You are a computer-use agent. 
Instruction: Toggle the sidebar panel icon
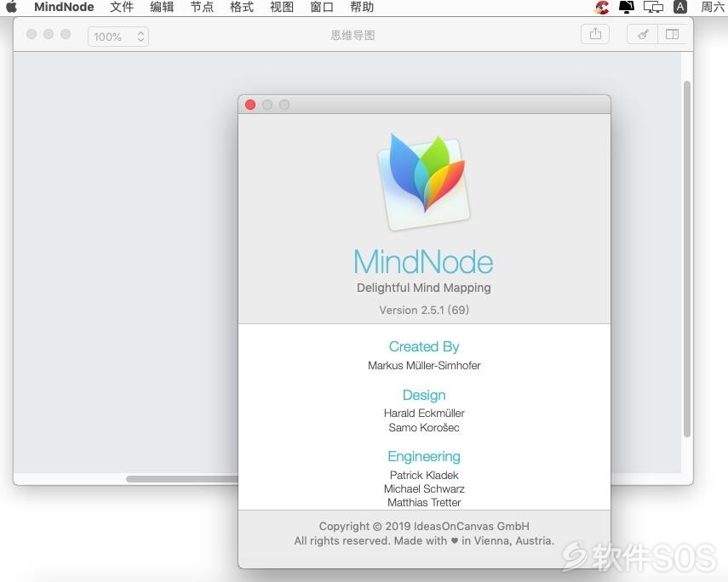672,34
